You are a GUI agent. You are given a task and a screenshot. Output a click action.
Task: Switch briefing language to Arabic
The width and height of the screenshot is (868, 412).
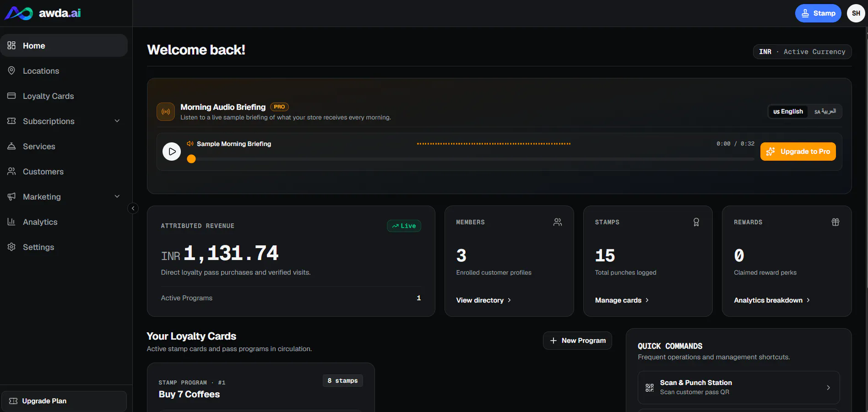click(825, 112)
